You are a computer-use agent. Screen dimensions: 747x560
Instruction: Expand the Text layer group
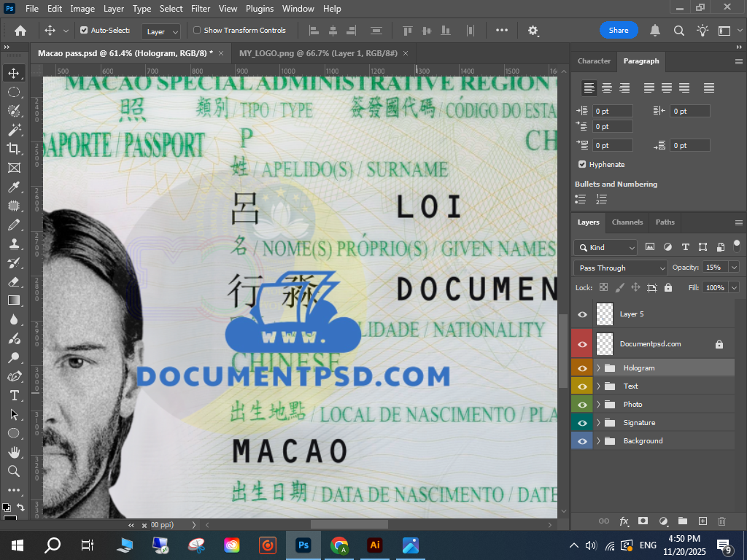pos(598,386)
